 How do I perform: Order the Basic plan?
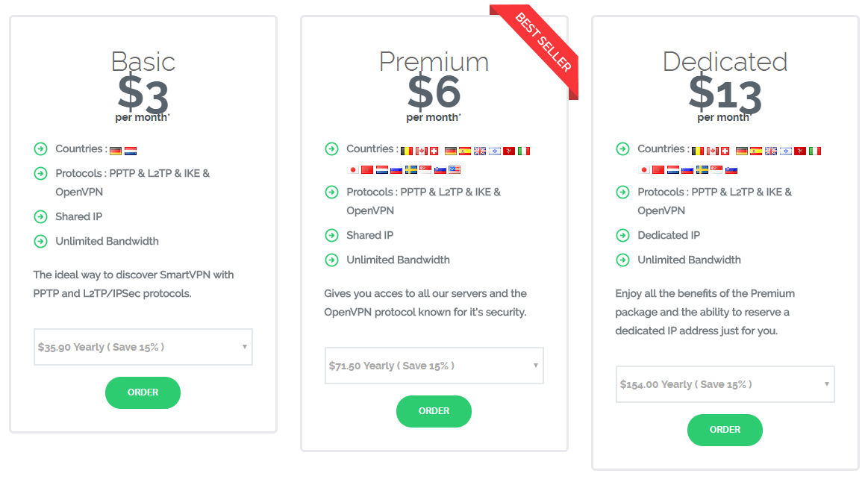coord(143,392)
